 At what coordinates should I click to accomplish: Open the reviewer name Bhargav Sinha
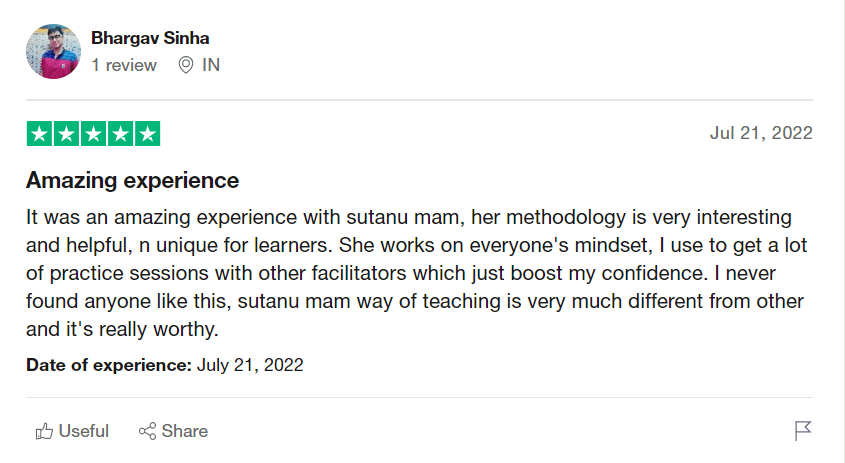(x=150, y=39)
